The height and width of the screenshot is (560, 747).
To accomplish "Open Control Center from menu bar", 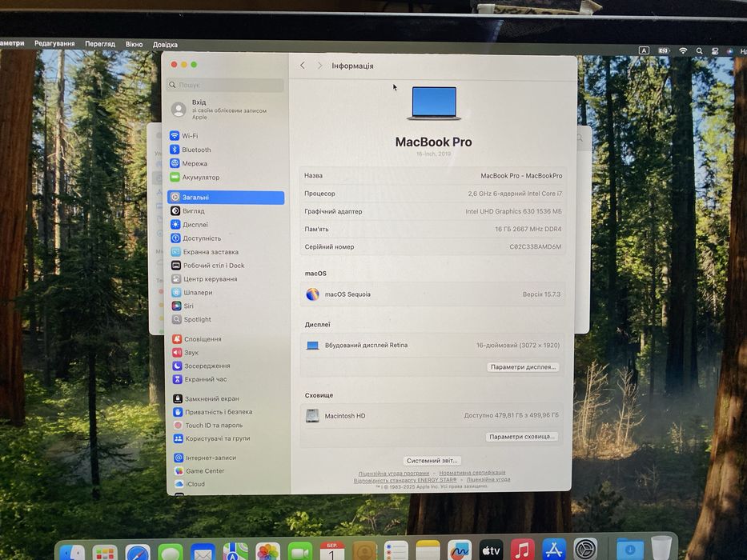I will [715, 51].
